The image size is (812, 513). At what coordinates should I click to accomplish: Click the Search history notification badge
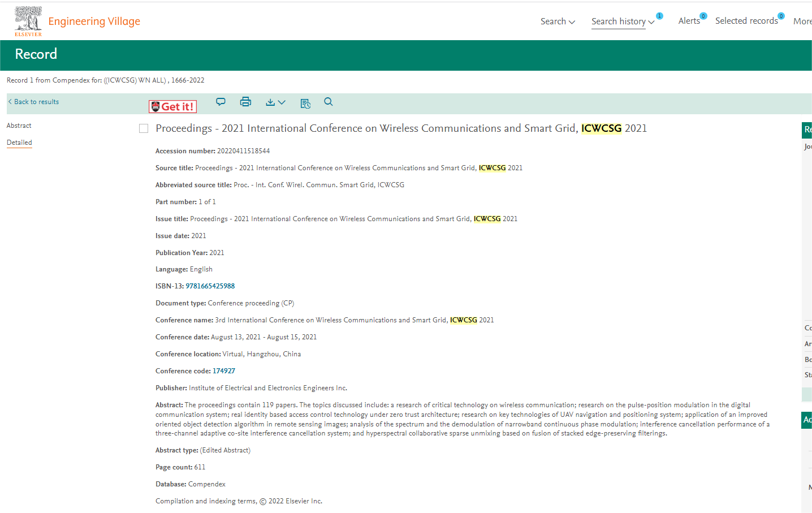pyautogui.click(x=659, y=16)
